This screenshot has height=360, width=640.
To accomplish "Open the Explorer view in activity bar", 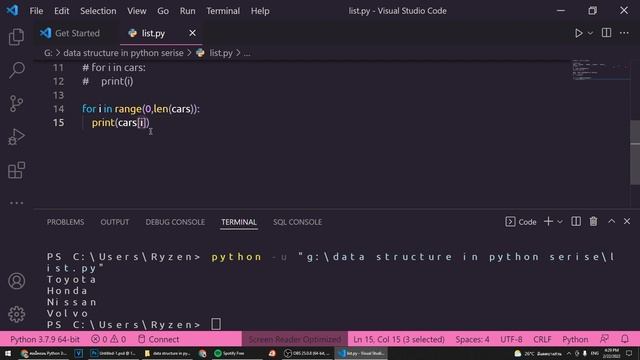I will pos(16,37).
